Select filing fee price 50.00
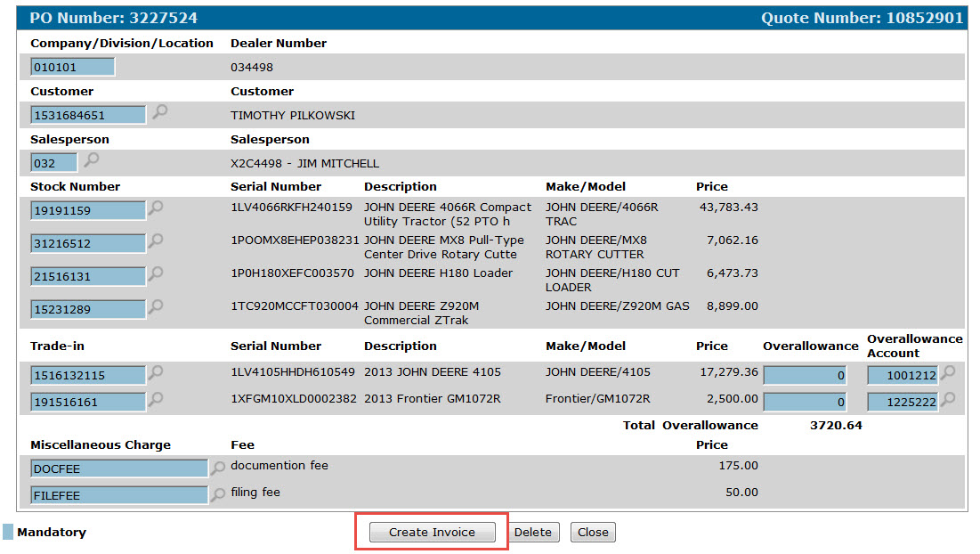 coord(741,493)
